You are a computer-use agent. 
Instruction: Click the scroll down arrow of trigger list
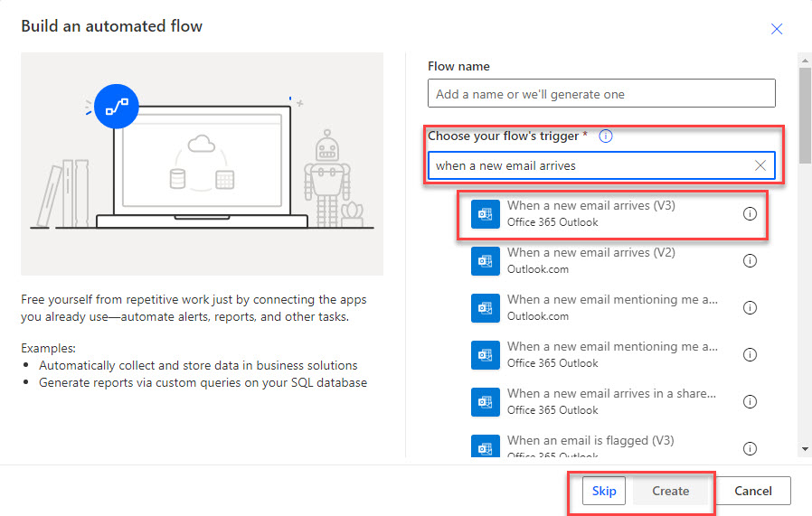coord(805,448)
